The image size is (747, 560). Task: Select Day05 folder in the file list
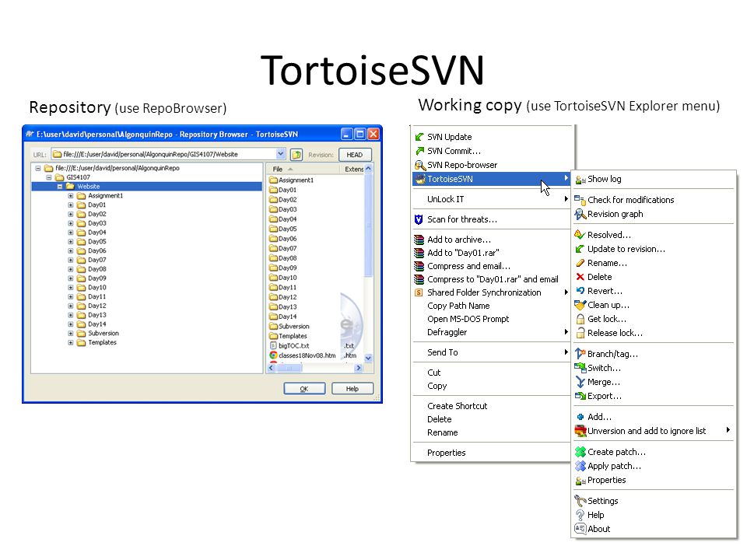(283, 229)
